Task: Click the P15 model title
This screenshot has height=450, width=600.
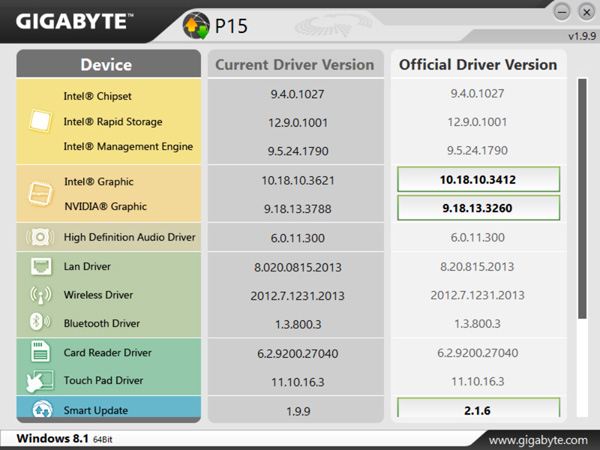Action: point(231,26)
